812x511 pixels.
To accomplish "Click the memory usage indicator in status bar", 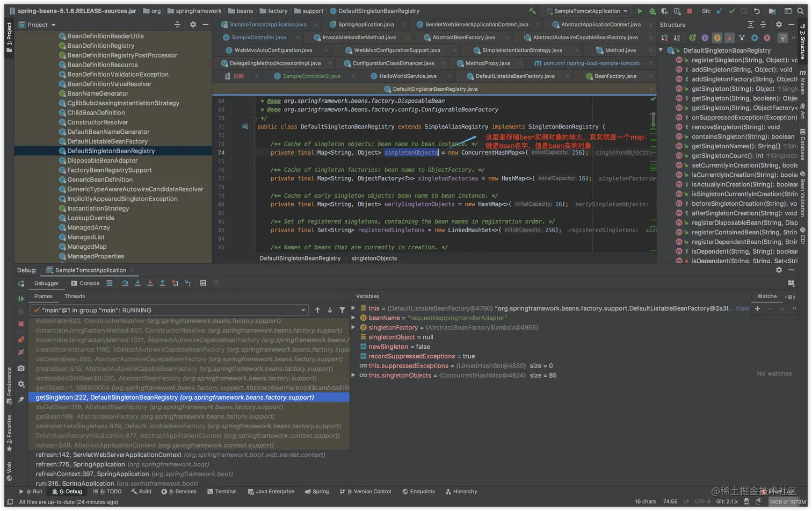I will pos(787,502).
